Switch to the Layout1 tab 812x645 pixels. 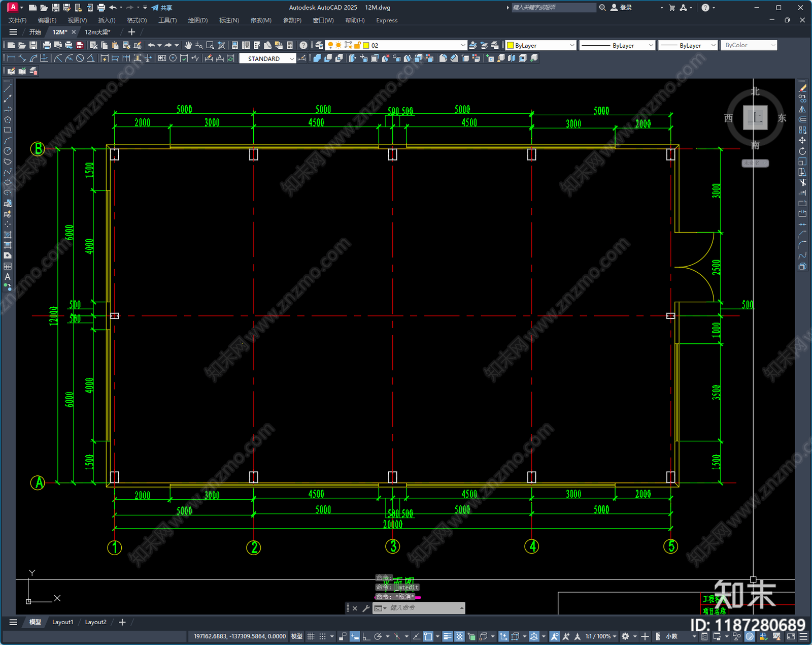click(63, 622)
